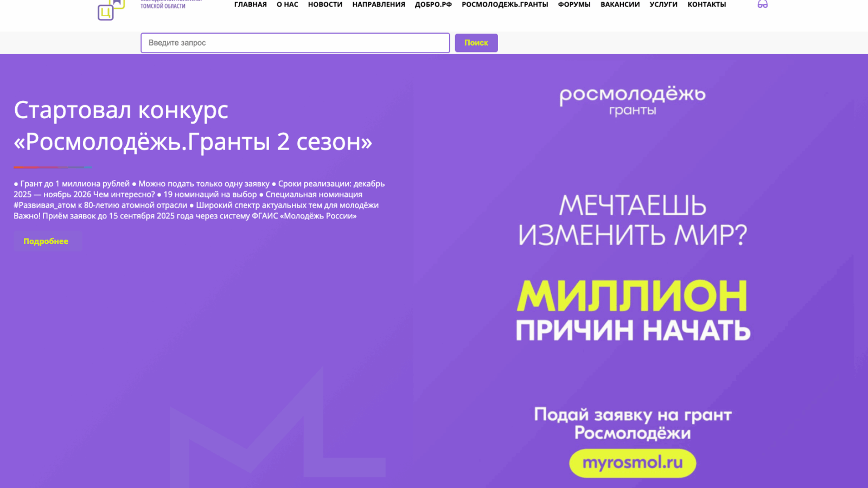Go to НОВОСТИ in the navigation
The image size is (868, 488).
point(325,4)
